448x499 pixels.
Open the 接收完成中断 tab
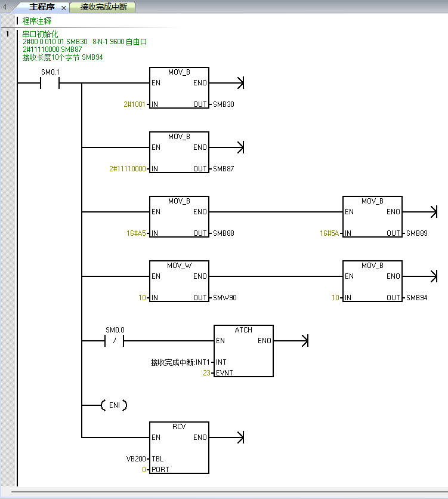pos(103,8)
